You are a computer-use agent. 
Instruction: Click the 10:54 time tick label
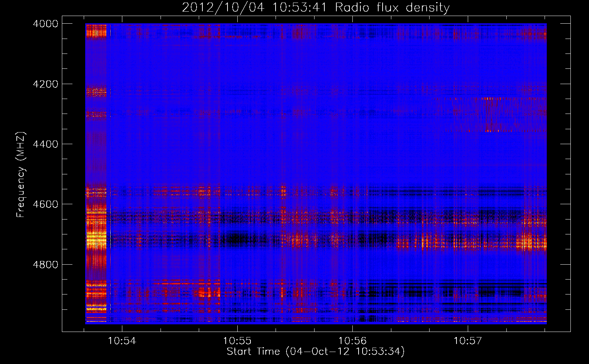click(122, 341)
